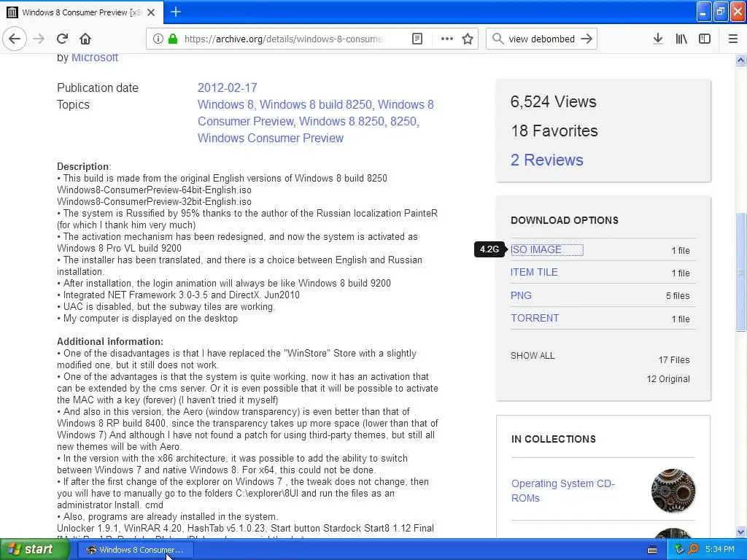Click the vertical scrollbar thumb
This screenshot has height=560, width=747.
(741, 271)
